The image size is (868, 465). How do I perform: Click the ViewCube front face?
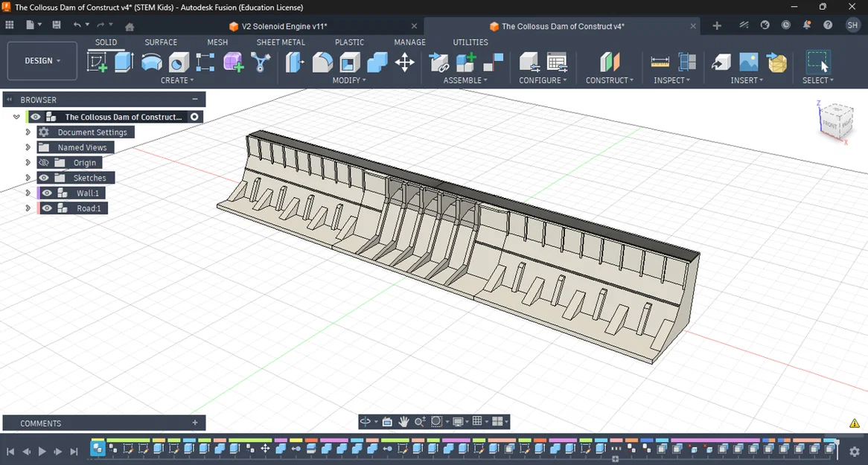tap(829, 125)
